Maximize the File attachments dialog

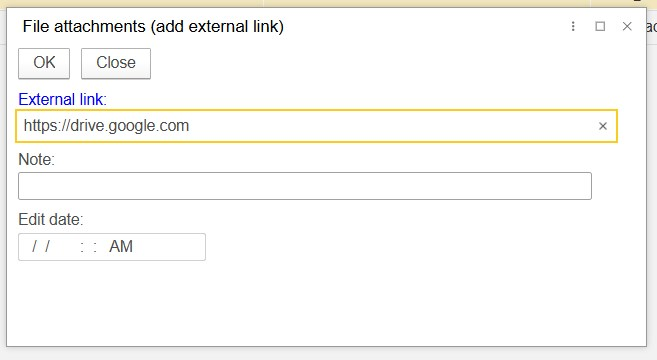point(600,26)
